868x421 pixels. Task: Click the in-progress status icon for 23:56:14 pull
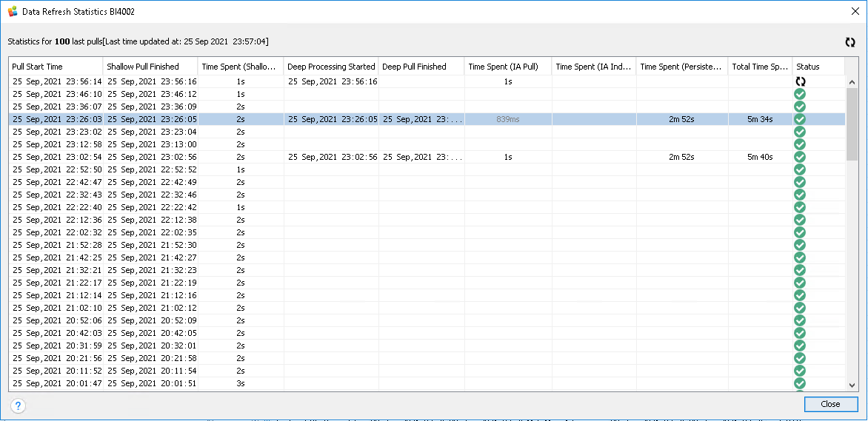click(800, 82)
